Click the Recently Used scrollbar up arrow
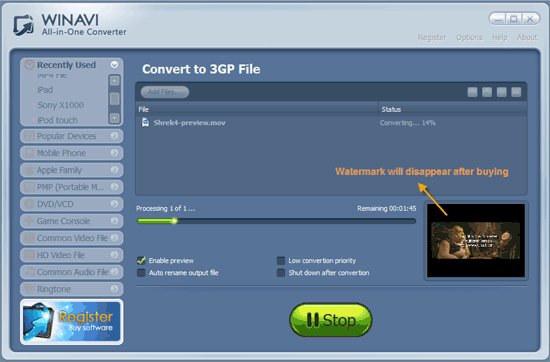 114,81
